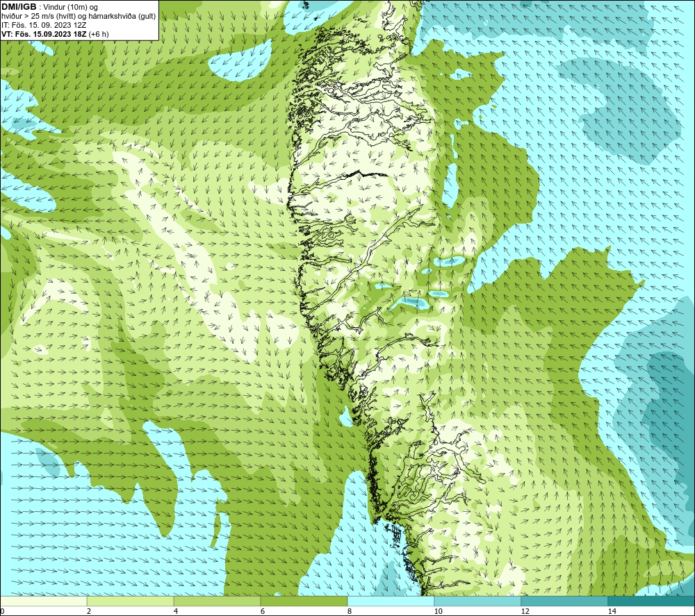Click the legend scale label '4'
The width and height of the screenshot is (695, 616).
pos(176,612)
